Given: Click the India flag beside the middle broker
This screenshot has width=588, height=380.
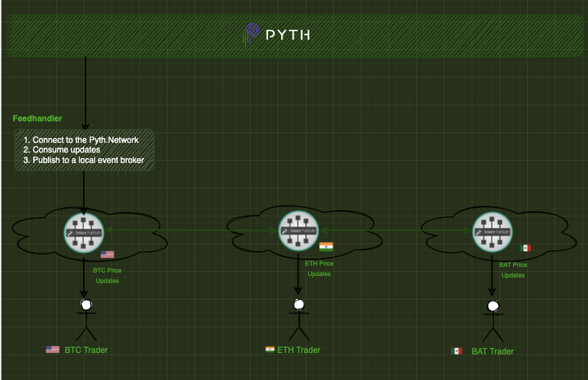Looking at the screenshot, I should click(326, 247).
